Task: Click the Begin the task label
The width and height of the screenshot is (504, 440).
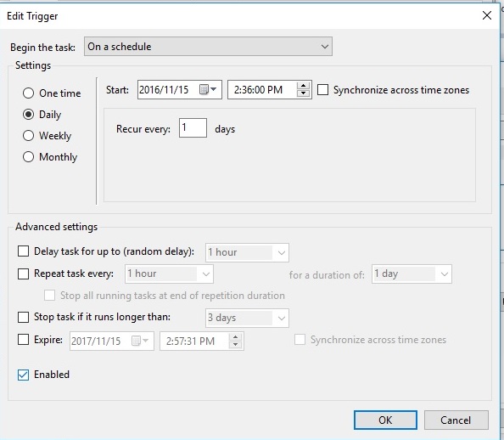Action: [42, 48]
